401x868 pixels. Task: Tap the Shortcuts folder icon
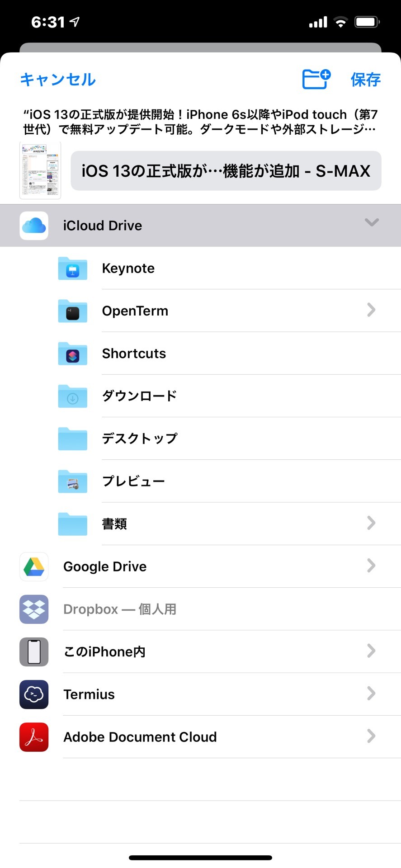pos(72,353)
